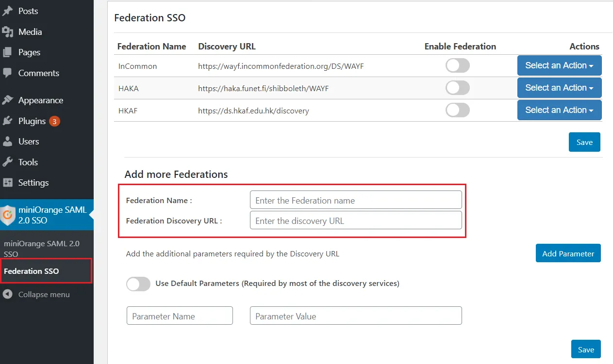
Task: Click Collapse menu in the sidebar
Action: 44,295
